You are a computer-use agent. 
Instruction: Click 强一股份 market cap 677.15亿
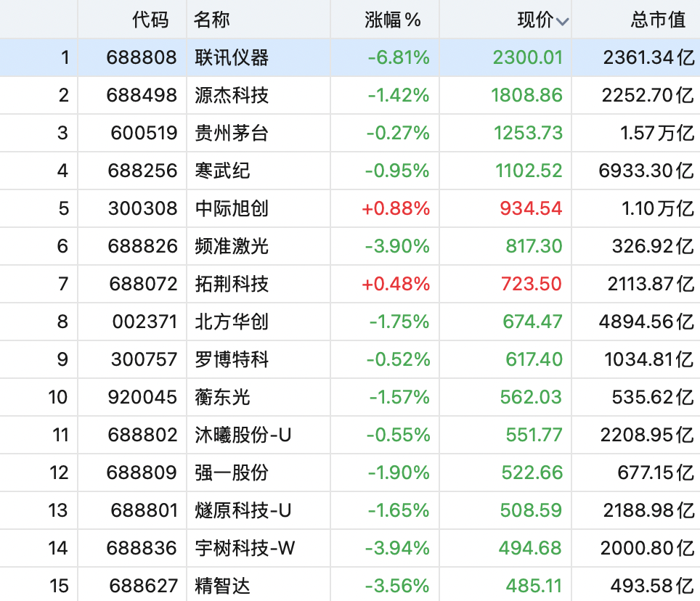[x=656, y=473]
